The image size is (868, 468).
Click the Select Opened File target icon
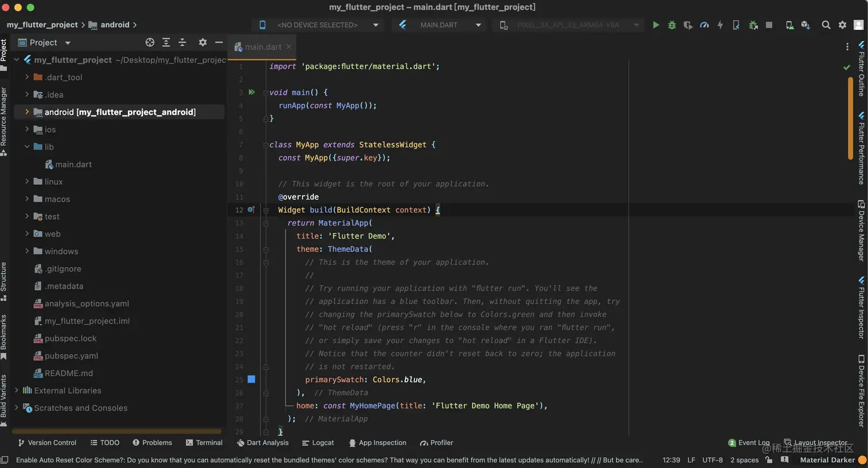click(150, 42)
